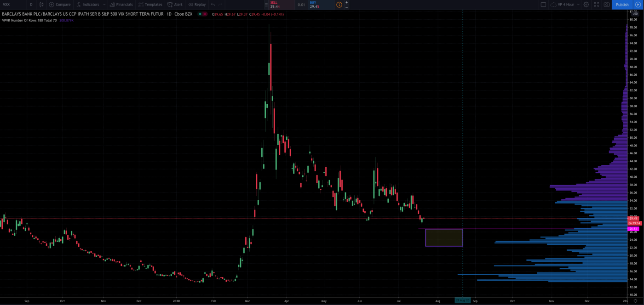Open chart settings gear in top toolbar
This screenshot has height=305, width=644.
(586, 5)
